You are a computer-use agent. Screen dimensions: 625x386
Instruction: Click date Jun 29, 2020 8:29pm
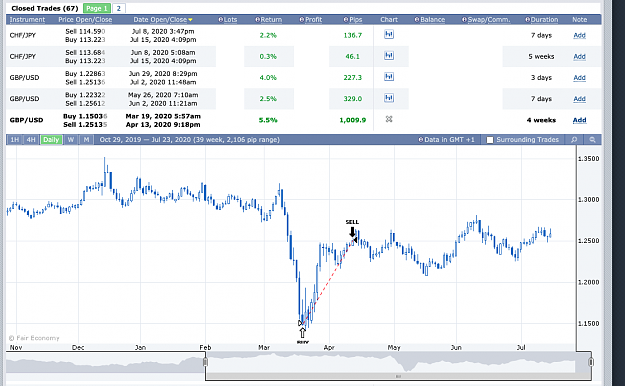point(163,73)
